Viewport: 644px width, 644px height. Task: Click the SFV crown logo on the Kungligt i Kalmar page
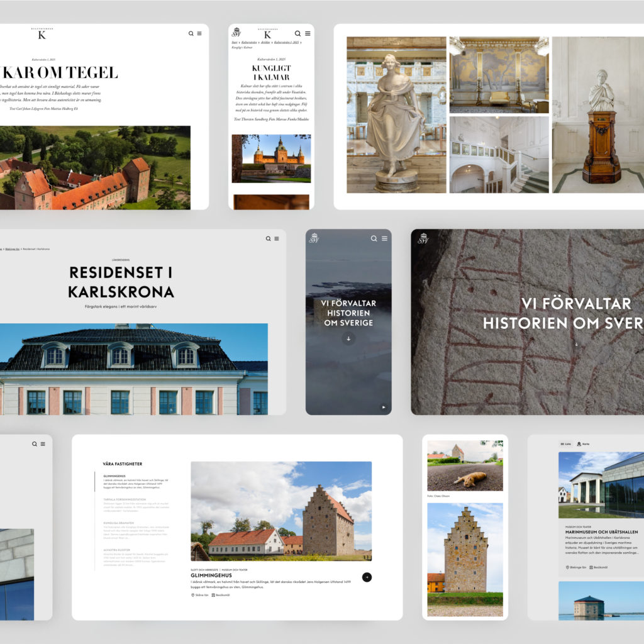[236, 32]
